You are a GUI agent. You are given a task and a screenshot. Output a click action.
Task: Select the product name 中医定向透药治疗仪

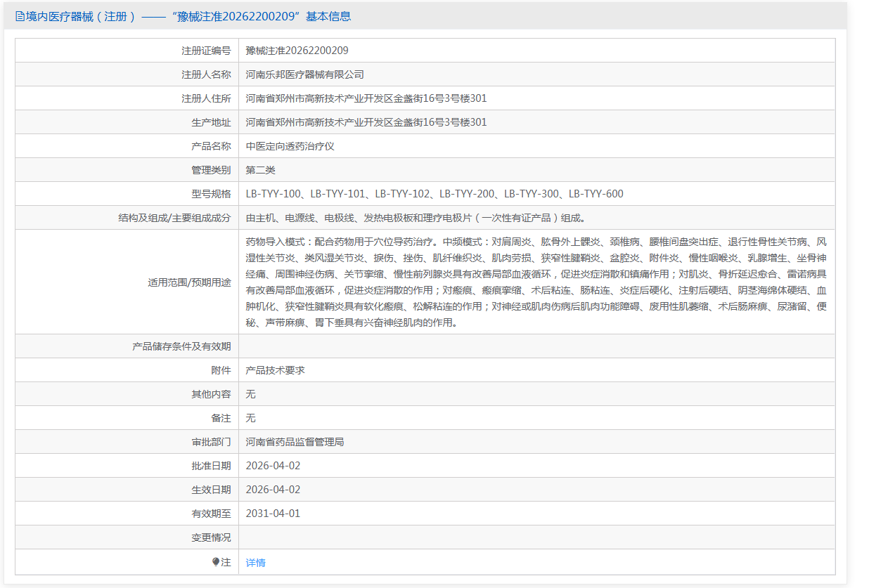click(x=290, y=146)
